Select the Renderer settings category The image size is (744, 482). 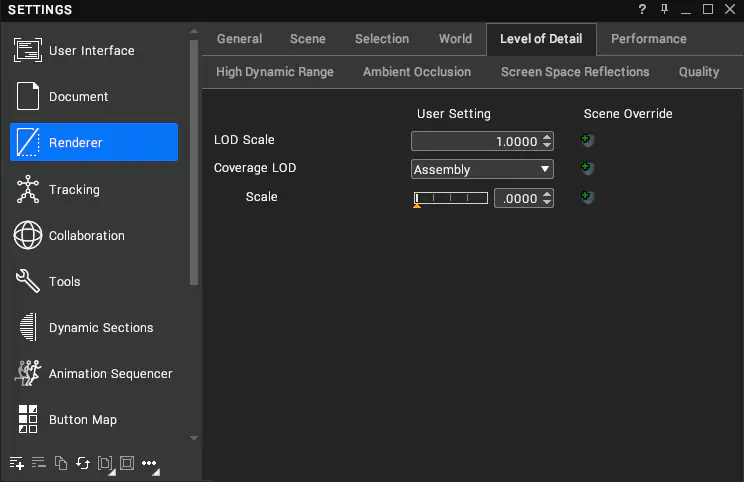[94, 142]
